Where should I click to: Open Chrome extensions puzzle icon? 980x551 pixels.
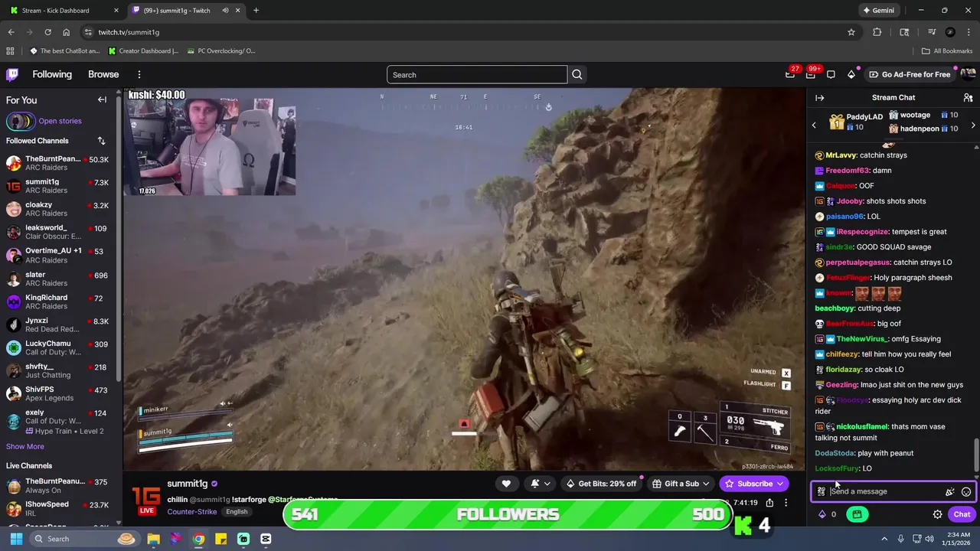pos(877,32)
